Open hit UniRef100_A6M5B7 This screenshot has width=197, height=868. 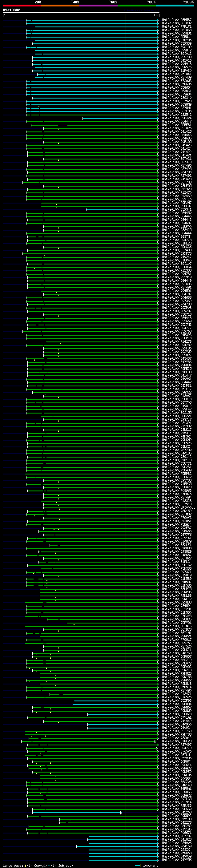(176, 20)
